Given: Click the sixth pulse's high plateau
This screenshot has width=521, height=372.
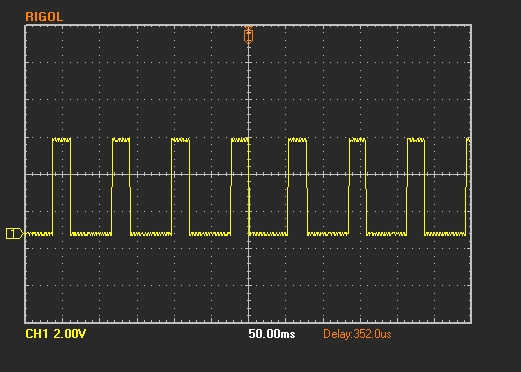Looking at the screenshot, I should pyautogui.click(x=357, y=140).
